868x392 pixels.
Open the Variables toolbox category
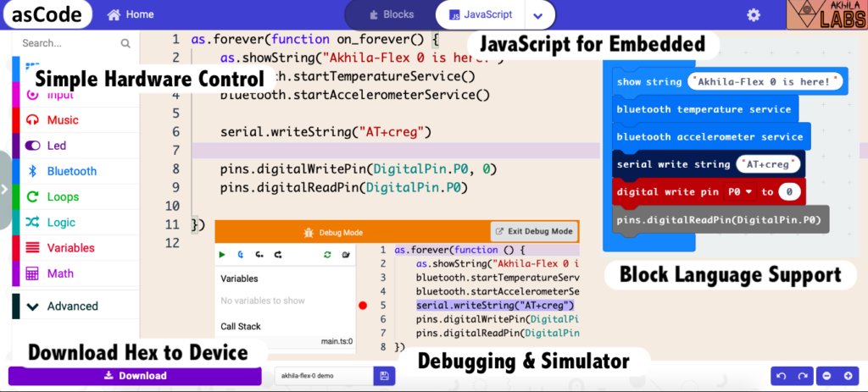click(75, 248)
